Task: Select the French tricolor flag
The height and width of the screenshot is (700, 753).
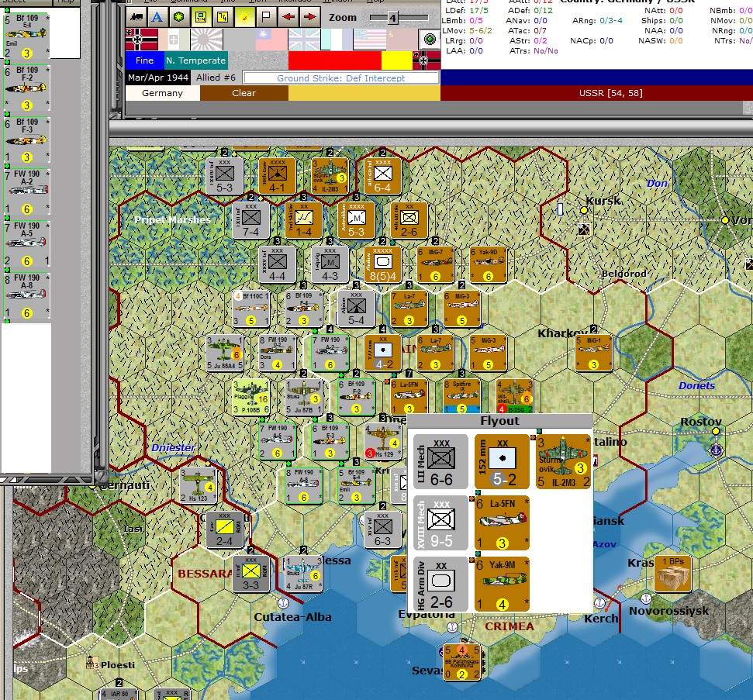Action: tap(336, 40)
